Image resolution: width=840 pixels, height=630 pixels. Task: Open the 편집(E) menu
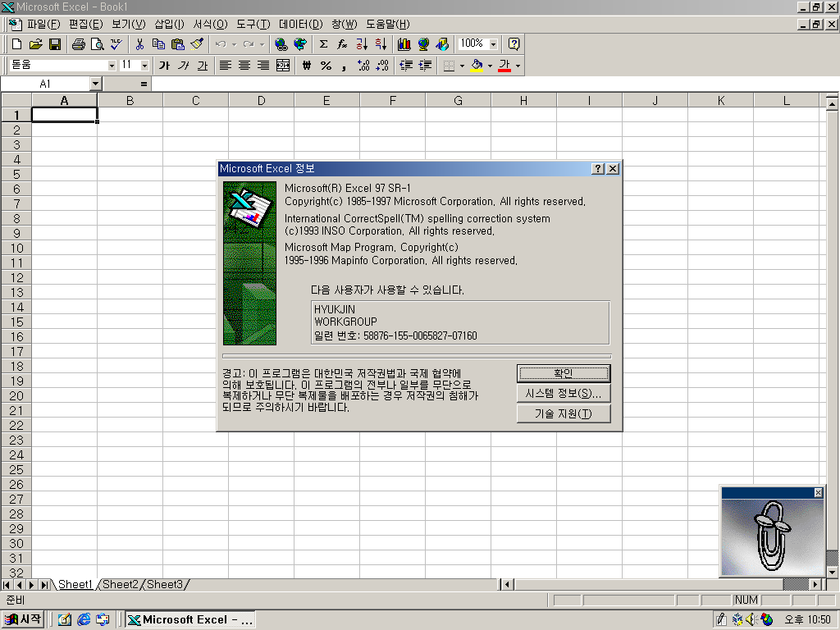(x=85, y=24)
